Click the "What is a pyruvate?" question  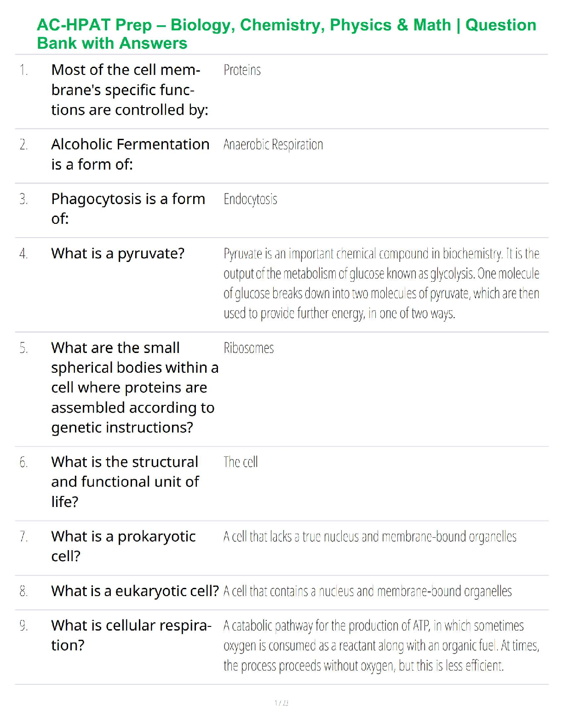[x=118, y=253]
